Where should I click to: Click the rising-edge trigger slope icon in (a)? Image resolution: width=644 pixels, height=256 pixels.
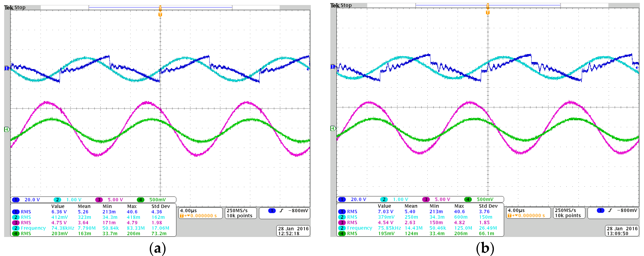tap(281, 211)
